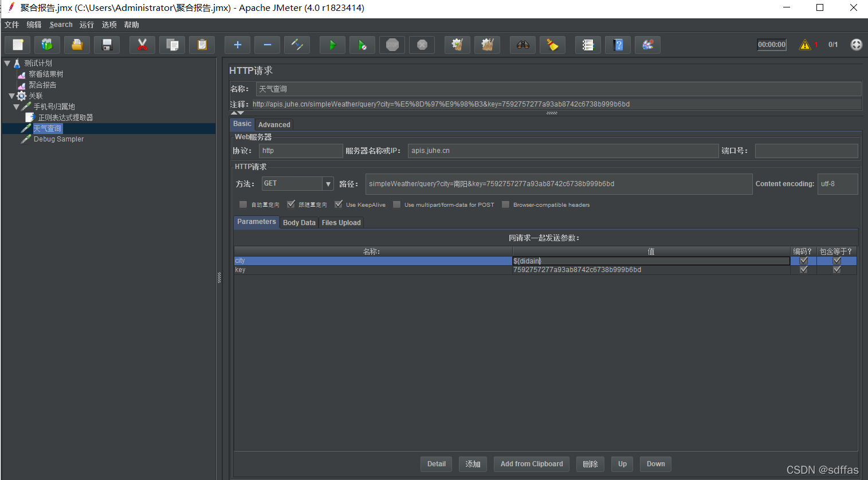Switch to the Body Data tab
This screenshot has width=868, height=480.
pos(299,223)
